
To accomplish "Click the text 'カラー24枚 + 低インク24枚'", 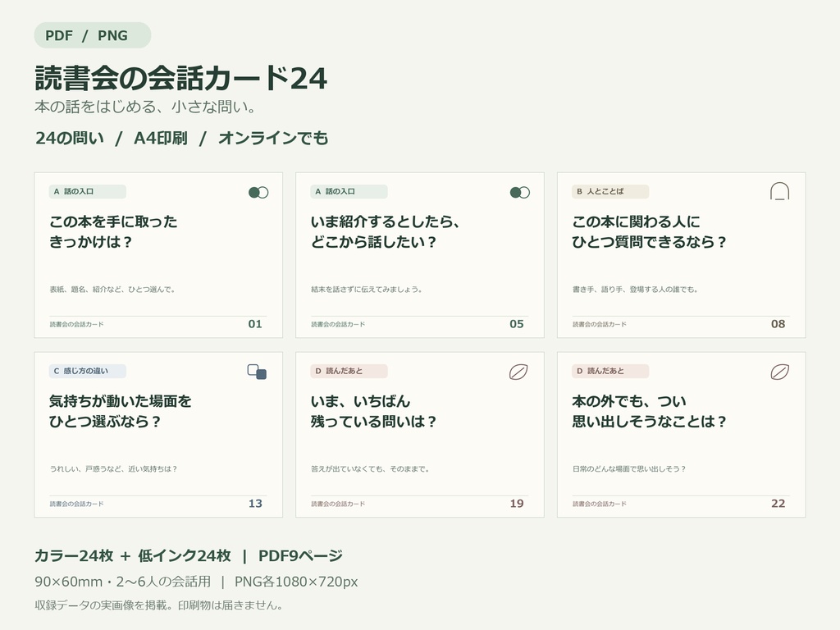I will click(133, 556).
